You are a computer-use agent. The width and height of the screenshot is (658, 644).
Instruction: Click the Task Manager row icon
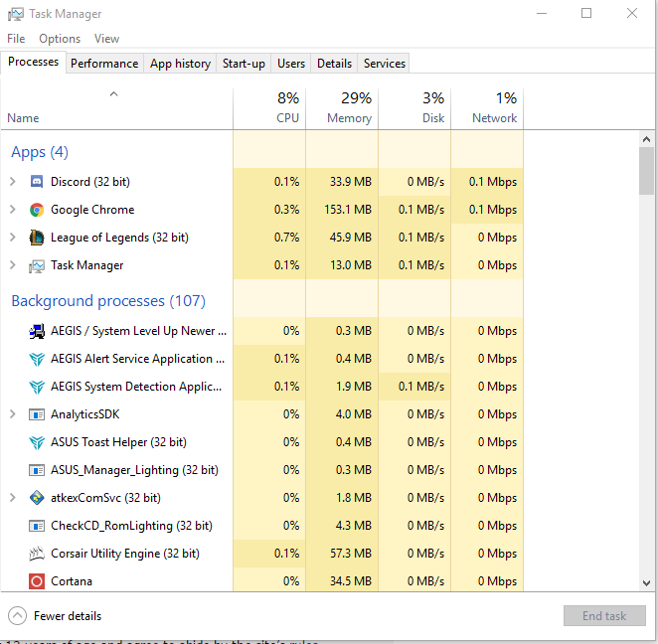tap(37, 266)
